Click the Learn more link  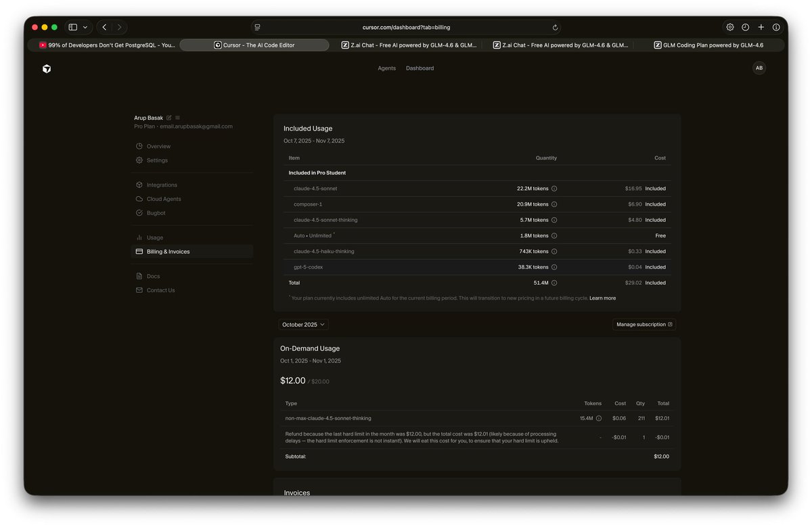(x=602, y=298)
